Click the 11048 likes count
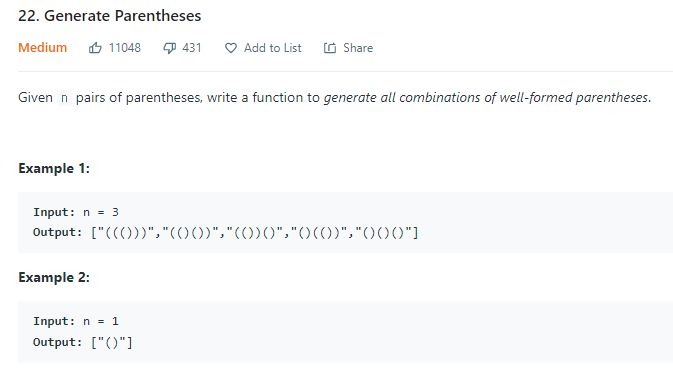Screen dimensions: 673x388 coord(124,48)
